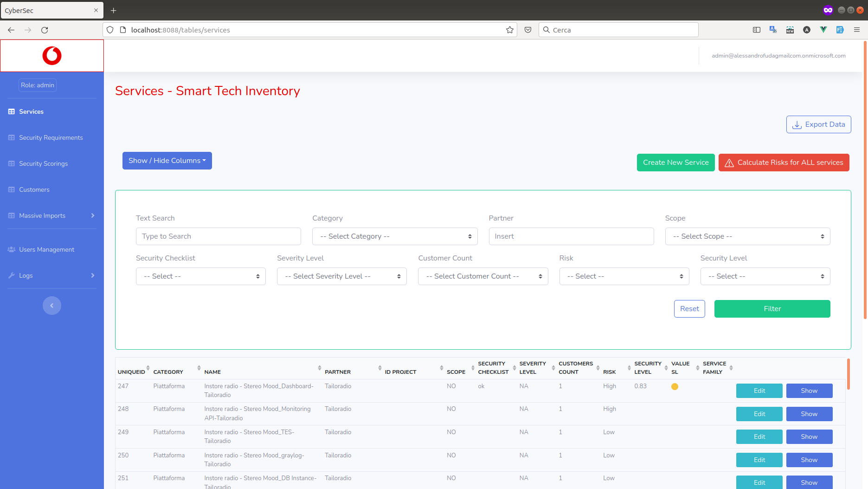
Task: Expand the Show / Hide Columns dropdown
Action: [167, 161]
